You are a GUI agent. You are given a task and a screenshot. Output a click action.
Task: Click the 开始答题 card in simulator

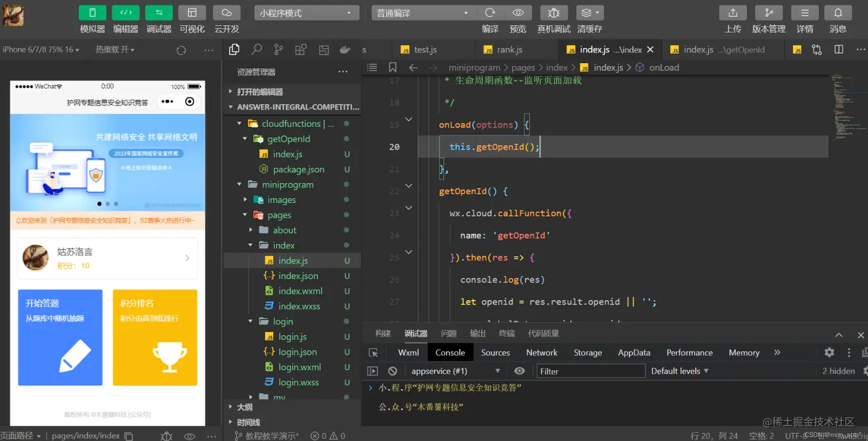pos(60,337)
